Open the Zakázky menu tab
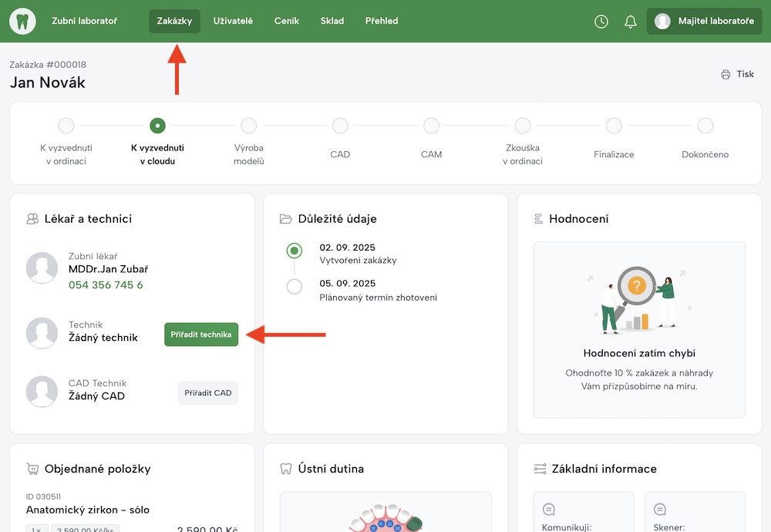The width and height of the screenshot is (771, 532). click(174, 22)
